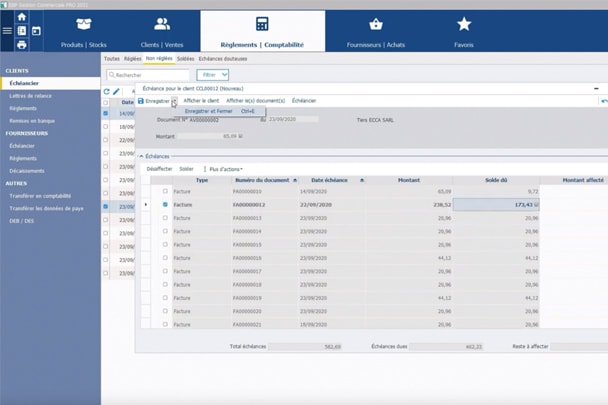
Task: Check the box for invoice FA00000010
Action: [165, 191]
